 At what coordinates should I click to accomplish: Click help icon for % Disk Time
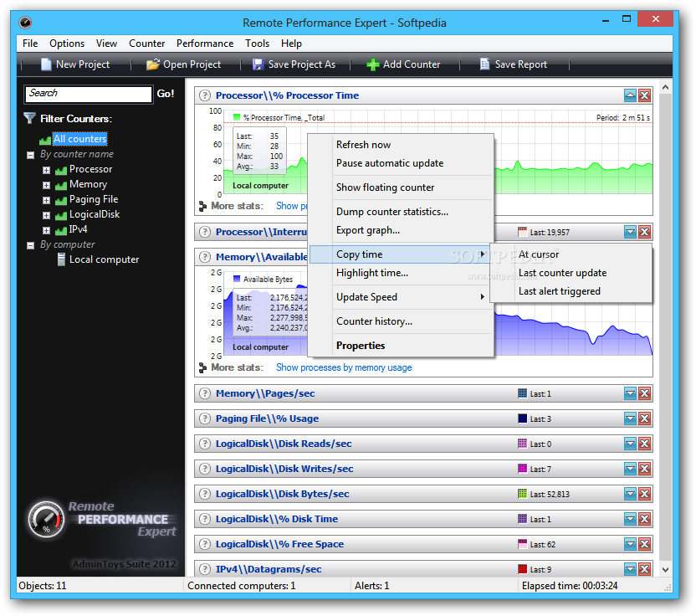205,519
